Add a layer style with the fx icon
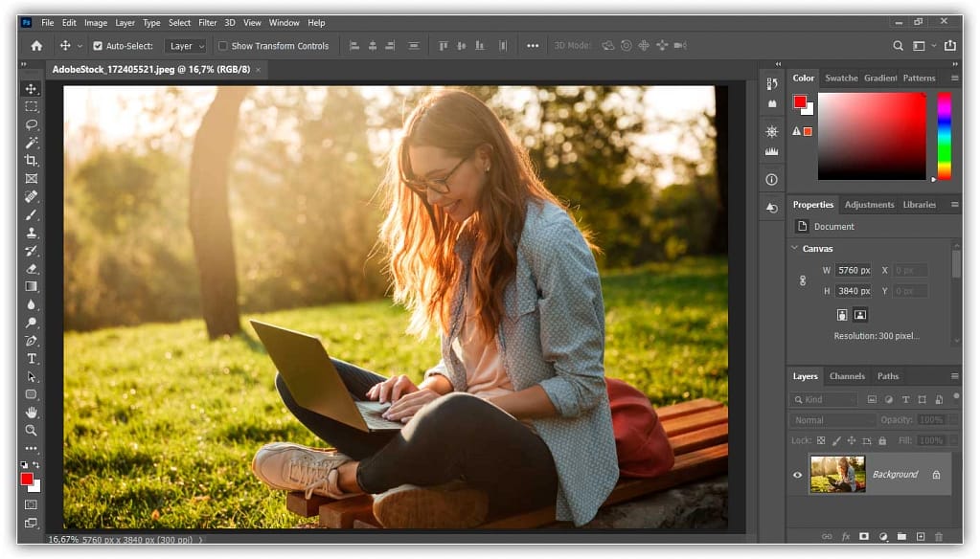Screen dimensions: 980x559 point(846,537)
